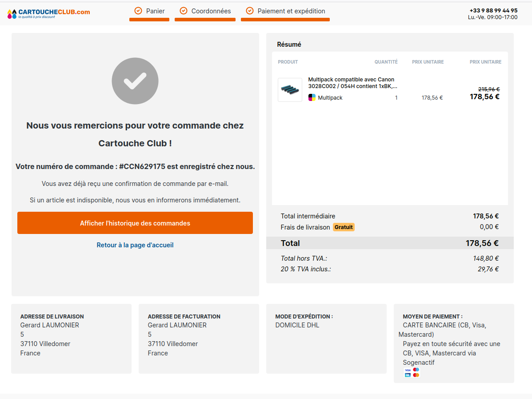Click the Coordonnées step checkmark icon

183,11
